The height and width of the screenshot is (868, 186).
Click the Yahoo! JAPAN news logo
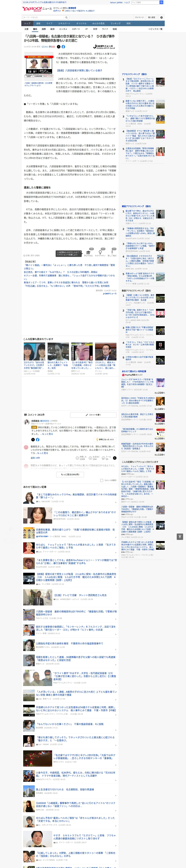click(37, 9)
